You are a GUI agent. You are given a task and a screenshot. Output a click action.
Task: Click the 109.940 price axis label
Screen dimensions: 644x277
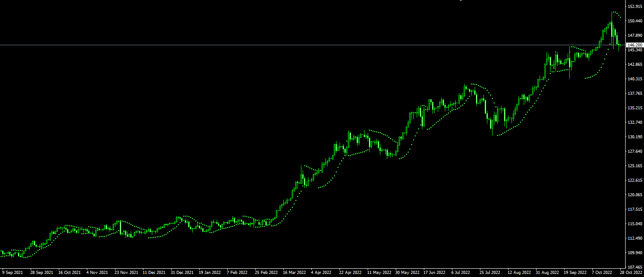(x=635, y=253)
